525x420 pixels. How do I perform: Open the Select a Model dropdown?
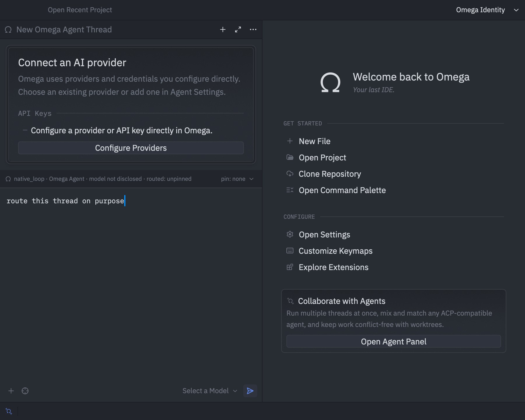click(210, 391)
